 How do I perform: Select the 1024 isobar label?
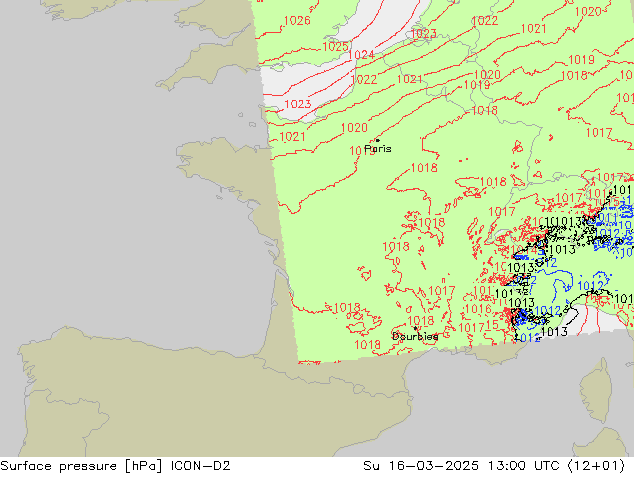point(361,55)
